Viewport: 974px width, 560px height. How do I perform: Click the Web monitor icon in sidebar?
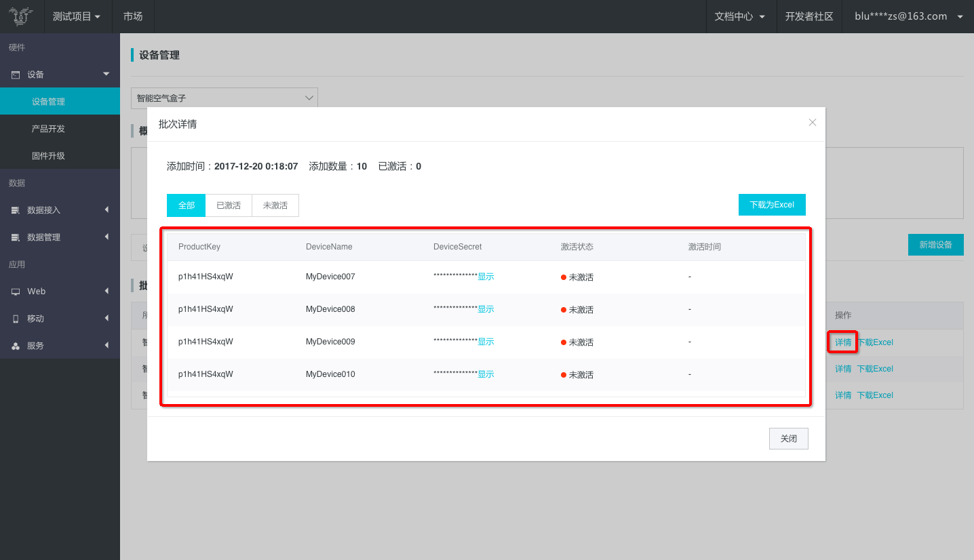coord(16,292)
